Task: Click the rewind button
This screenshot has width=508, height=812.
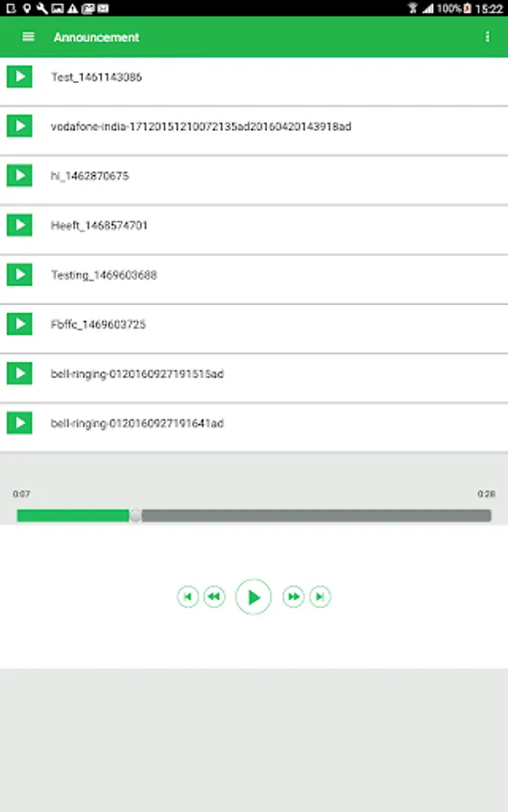Action: click(x=215, y=596)
